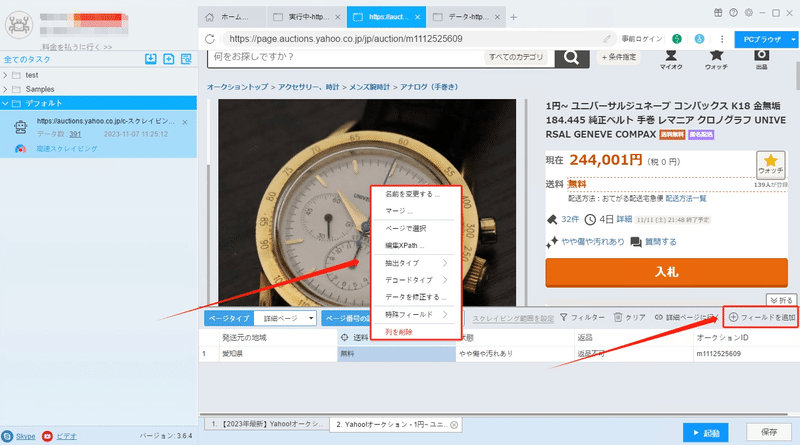Click the import task icon in task header

coord(151,59)
